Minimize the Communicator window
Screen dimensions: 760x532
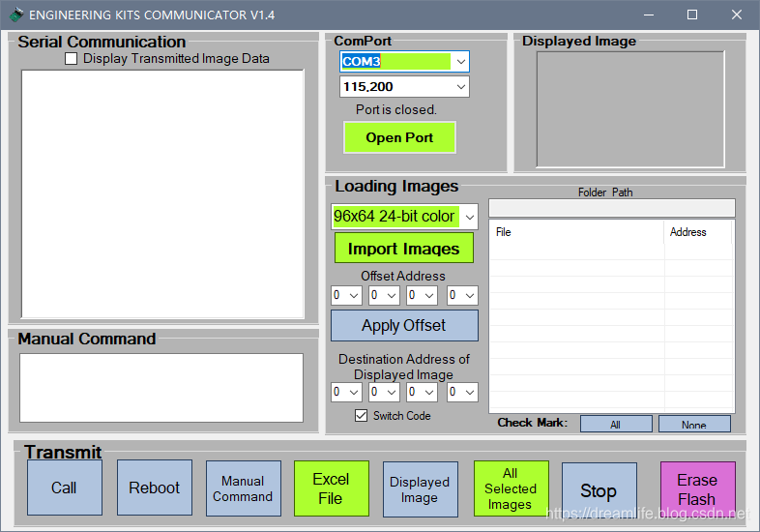point(649,15)
